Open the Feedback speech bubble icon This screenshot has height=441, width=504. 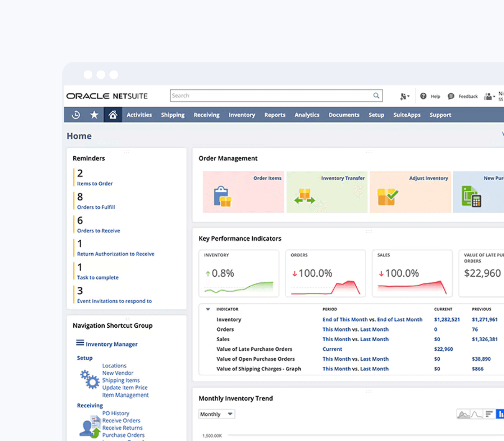tap(451, 96)
